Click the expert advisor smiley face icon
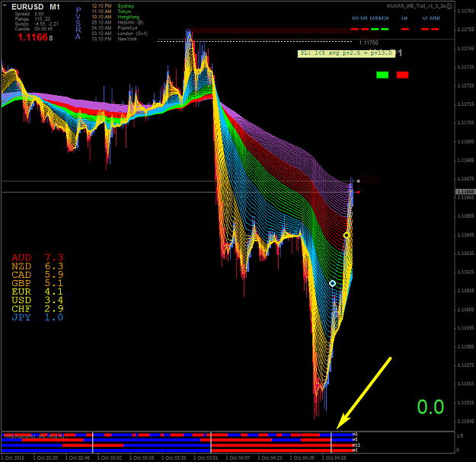This screenshot has height=462, width=476. (x=449, y=6)
